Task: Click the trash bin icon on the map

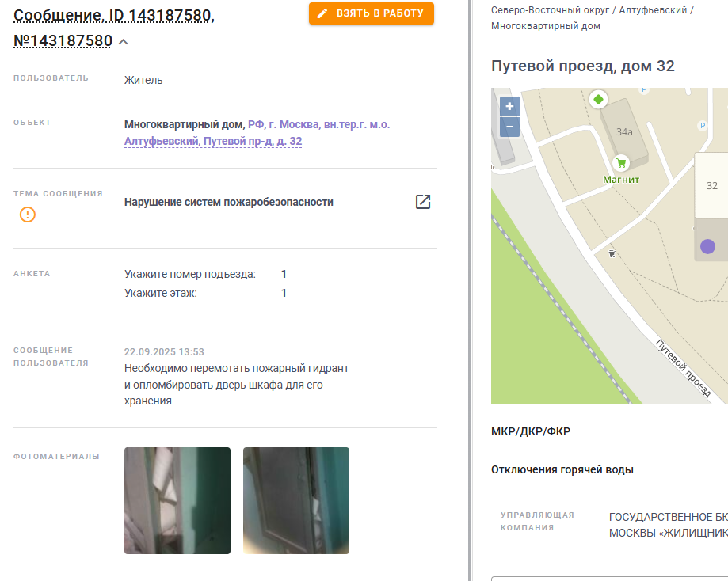Action: pyautogui.click(x=612, y=253)
